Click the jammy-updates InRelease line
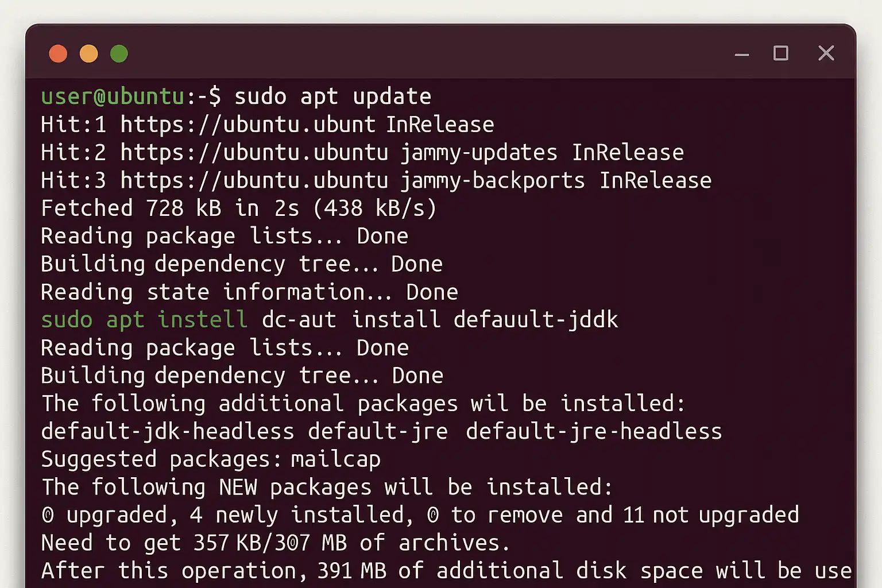 [362, 153]
